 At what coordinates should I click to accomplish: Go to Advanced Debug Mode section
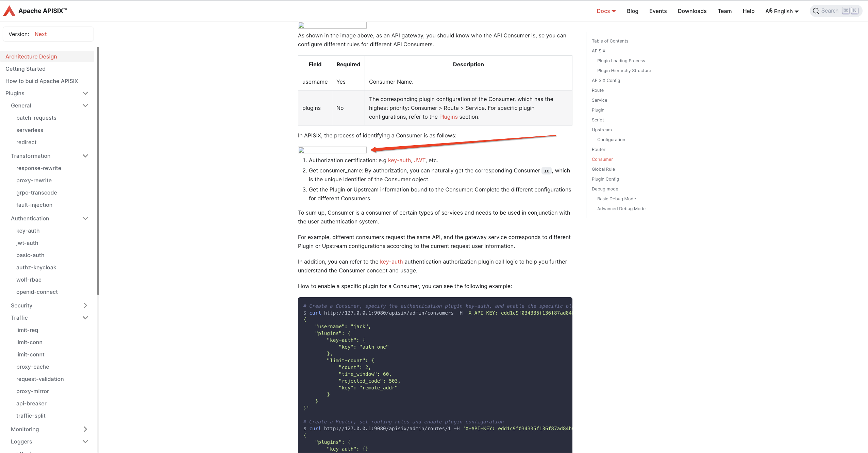[x=621, y=208]
